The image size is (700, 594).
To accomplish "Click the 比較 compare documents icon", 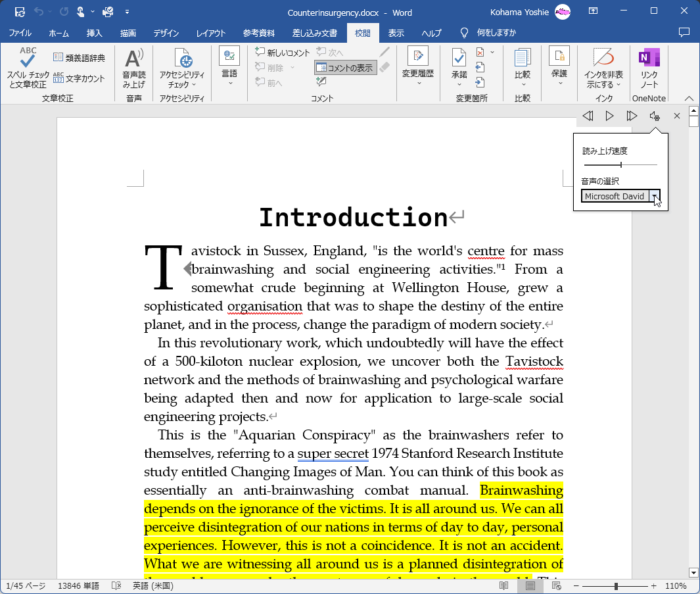I will coord(523,68).
